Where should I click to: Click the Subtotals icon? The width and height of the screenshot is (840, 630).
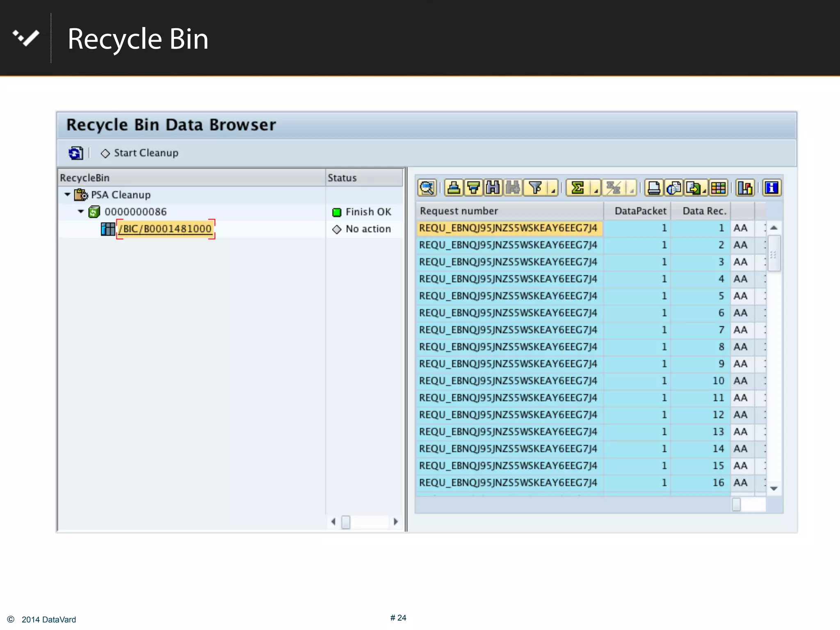tap(614, 188)
